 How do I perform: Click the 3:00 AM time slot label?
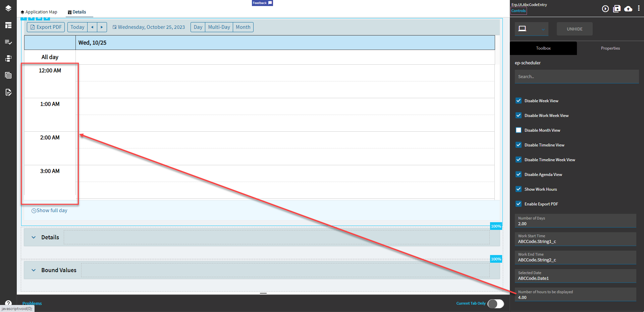(50, 171)
